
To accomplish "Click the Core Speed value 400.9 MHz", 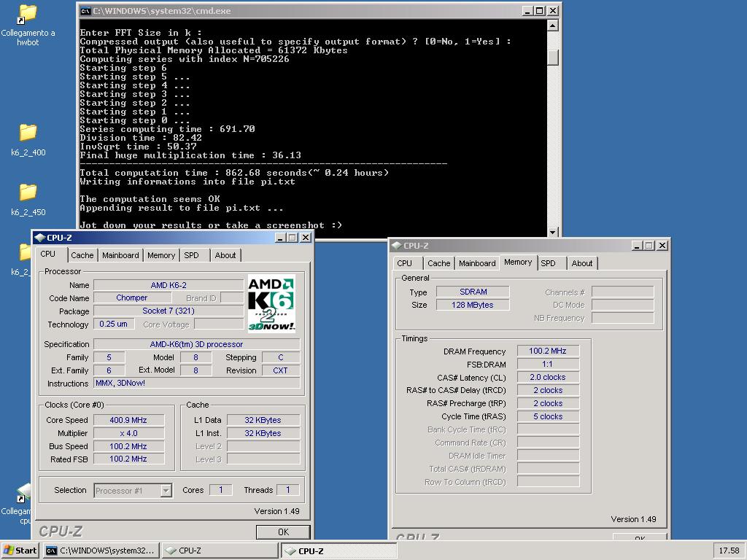I will tap(128, 420).
